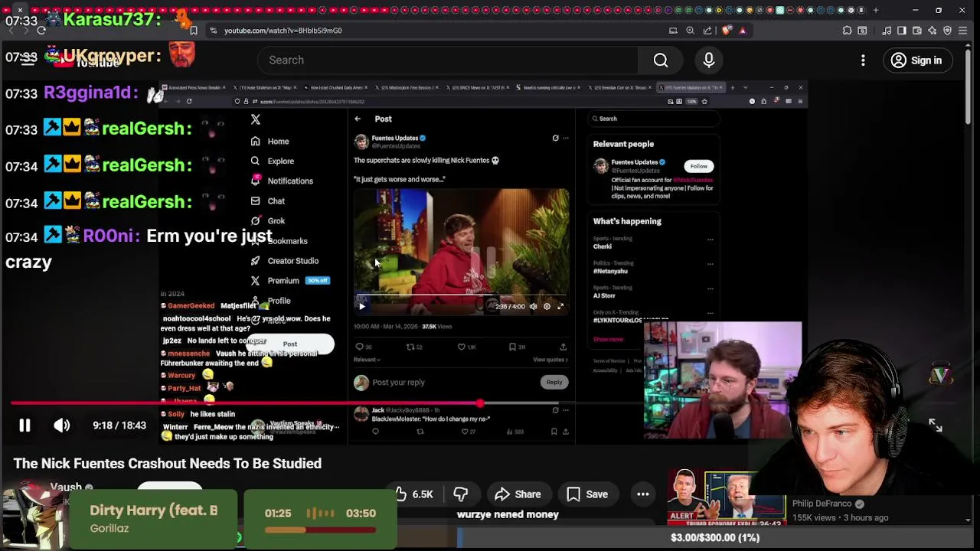This screenshot has width=980, height=551.
Task: Click the music note media control icon
Action: pyautogui.click(x=887, y=31)
